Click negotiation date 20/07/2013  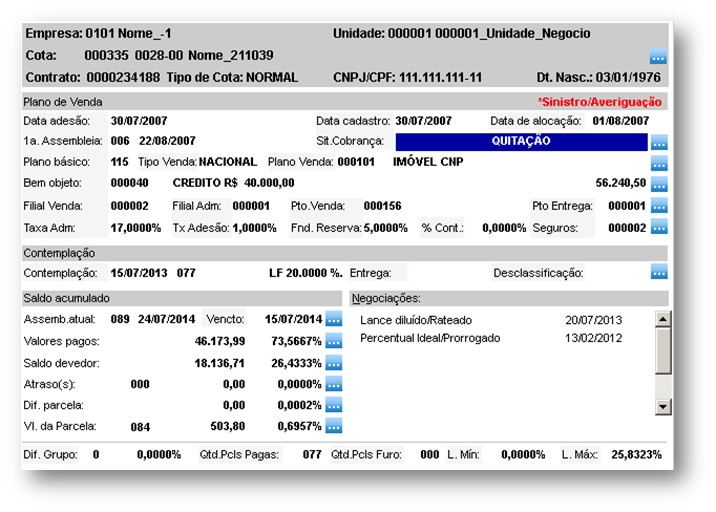point(593,320)
